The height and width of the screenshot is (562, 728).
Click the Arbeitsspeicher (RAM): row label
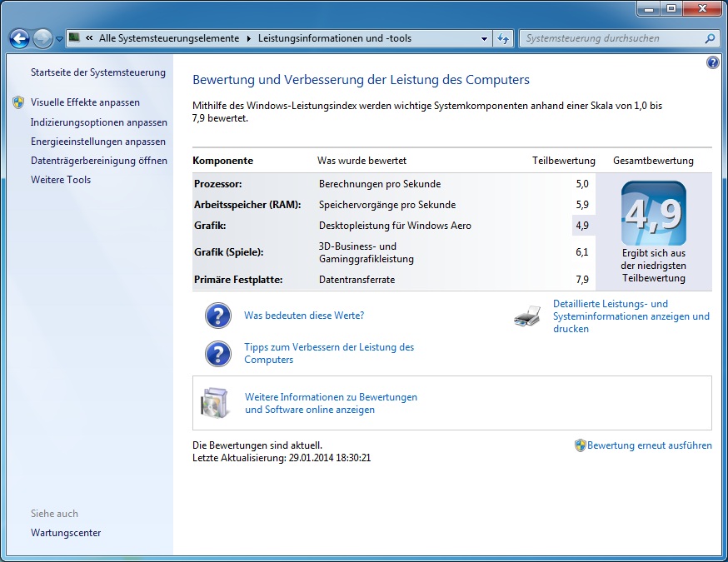(247, 205)
